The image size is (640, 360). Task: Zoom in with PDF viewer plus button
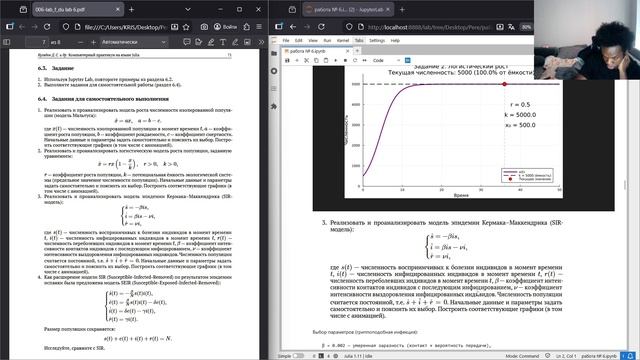(93, 42)
